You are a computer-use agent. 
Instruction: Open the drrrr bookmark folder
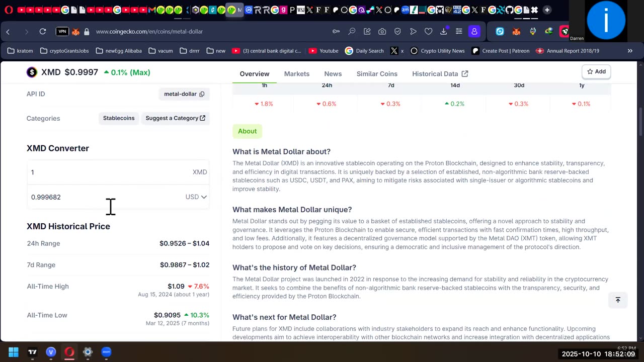click(x=189, y=51)
